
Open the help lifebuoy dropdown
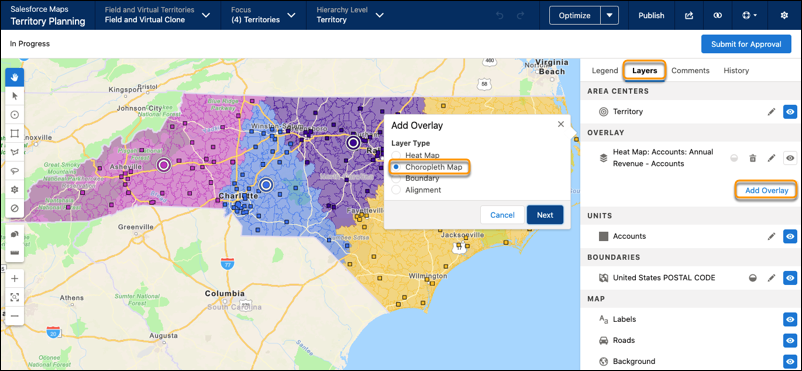coord(749,15)
